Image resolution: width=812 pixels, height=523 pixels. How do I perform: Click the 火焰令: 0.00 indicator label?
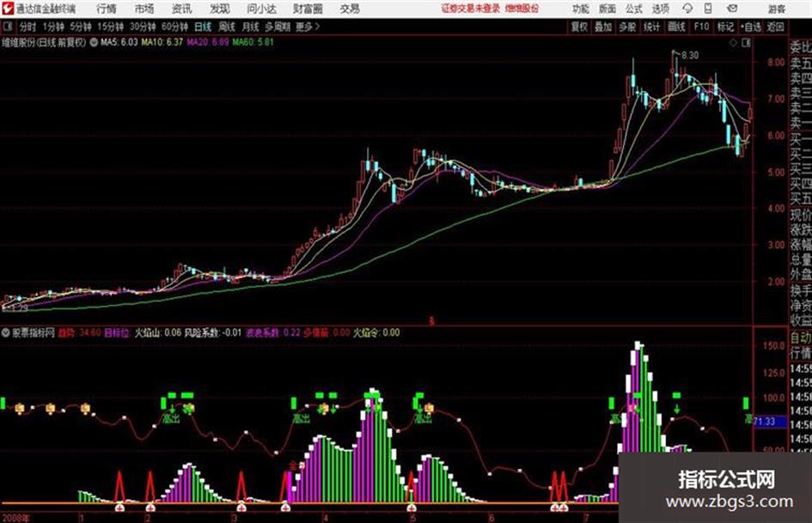tap(376, 332)
